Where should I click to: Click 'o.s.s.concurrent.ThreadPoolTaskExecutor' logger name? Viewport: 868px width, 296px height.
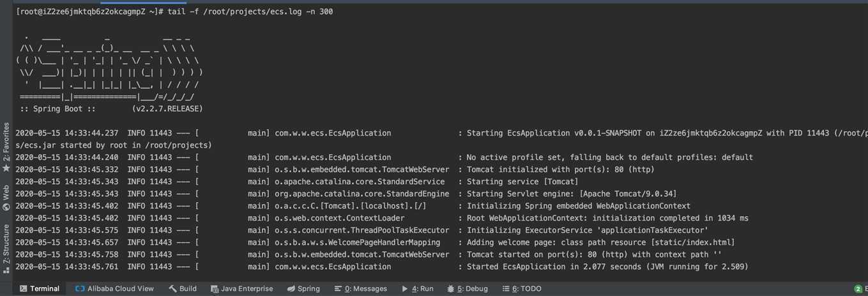tap(362, 230)
